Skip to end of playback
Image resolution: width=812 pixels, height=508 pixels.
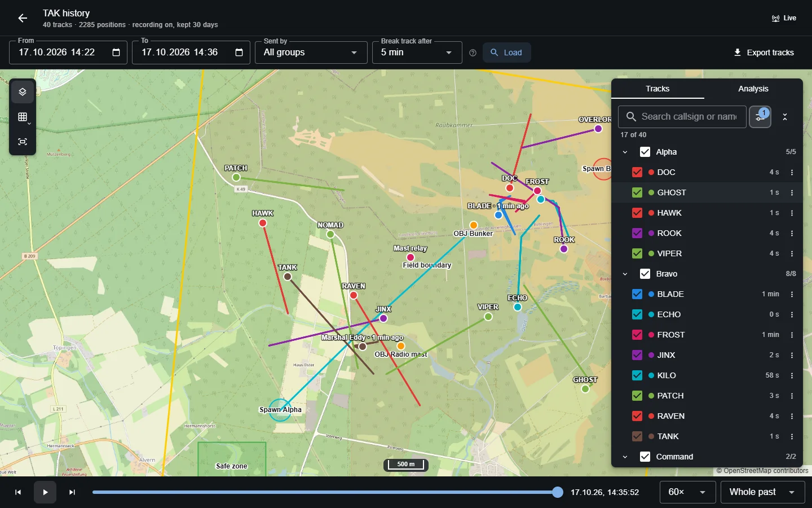[72, 492]
